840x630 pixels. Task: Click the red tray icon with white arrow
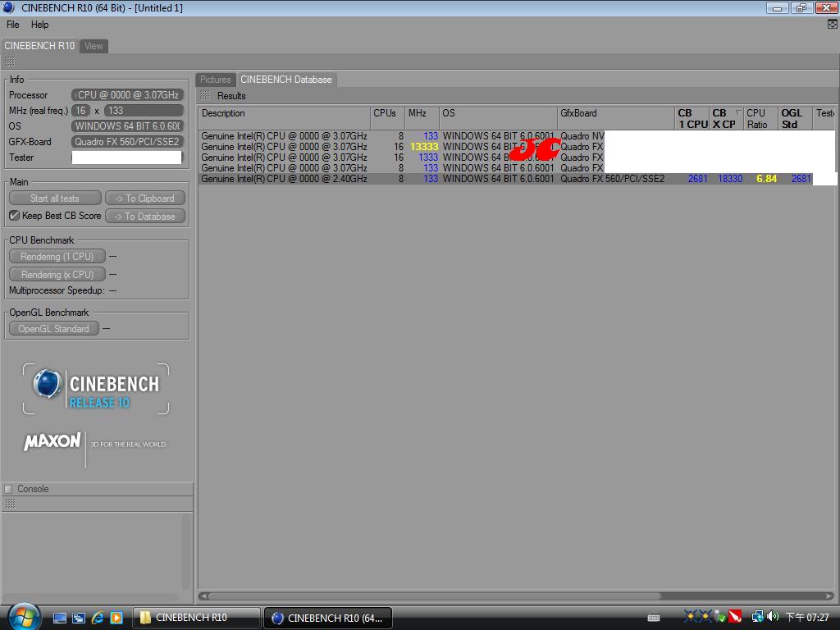click(735, 617)
